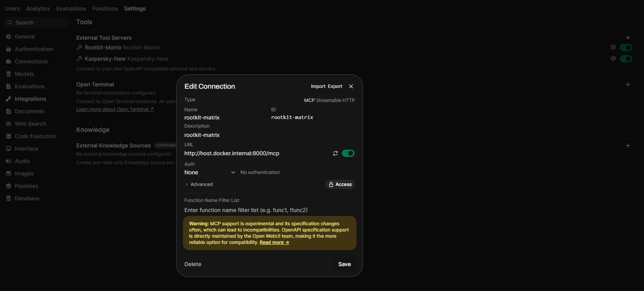The height and width of the screenshot is (291, 644).
Task: Open Learn more about Open Terminal link
Action: tap(115, 109)
